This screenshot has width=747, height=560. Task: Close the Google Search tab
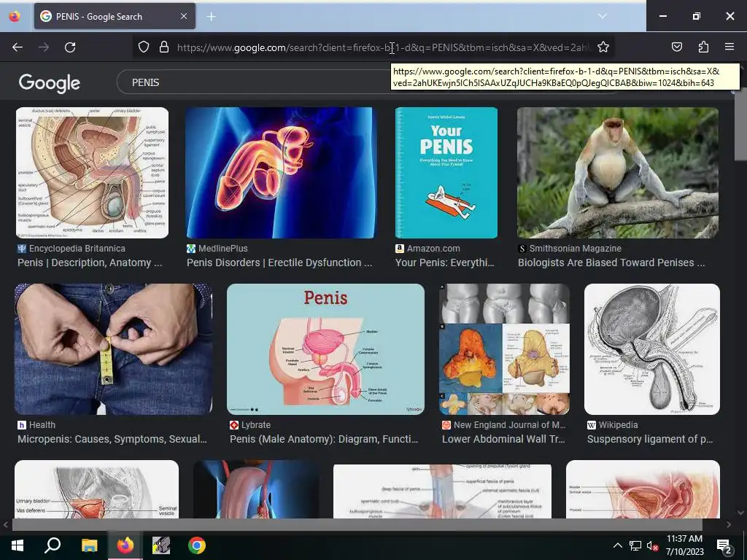tap(184, 16)
